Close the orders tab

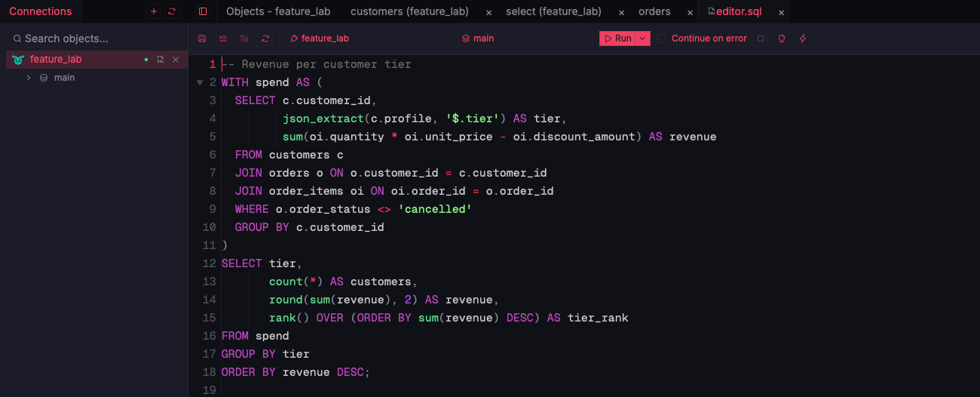click(690, 12)
